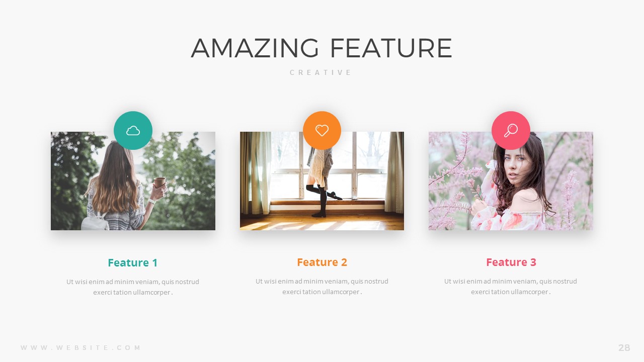Click the coffee cup in the first photo
The image size is (644, 362).
(159, 183)
